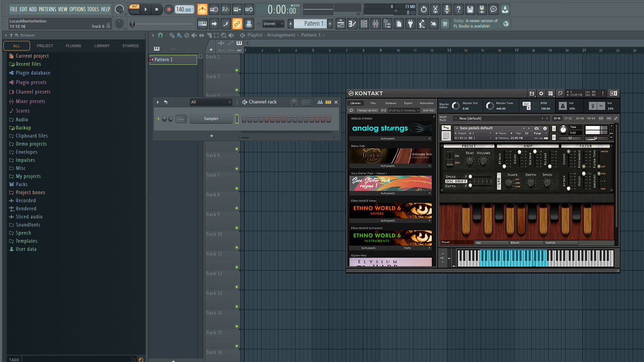644x362 pixels.
Task: Open the plugin picker plug icon
Action: [x=410, y=24]
